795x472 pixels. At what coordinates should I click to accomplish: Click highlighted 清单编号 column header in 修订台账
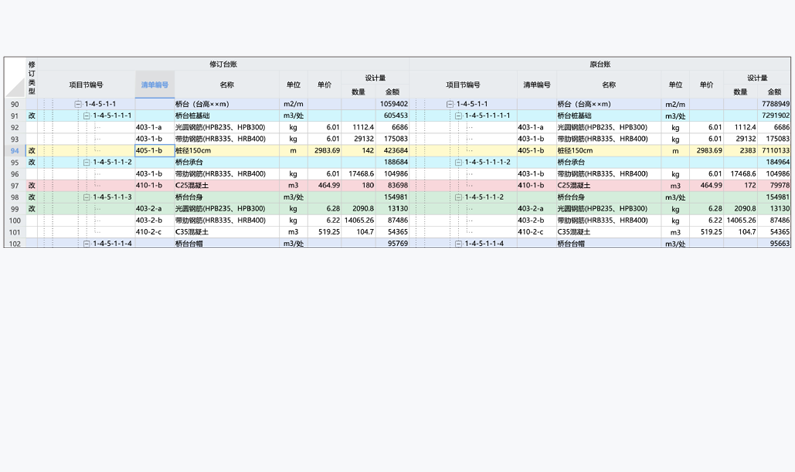point(155,85)
